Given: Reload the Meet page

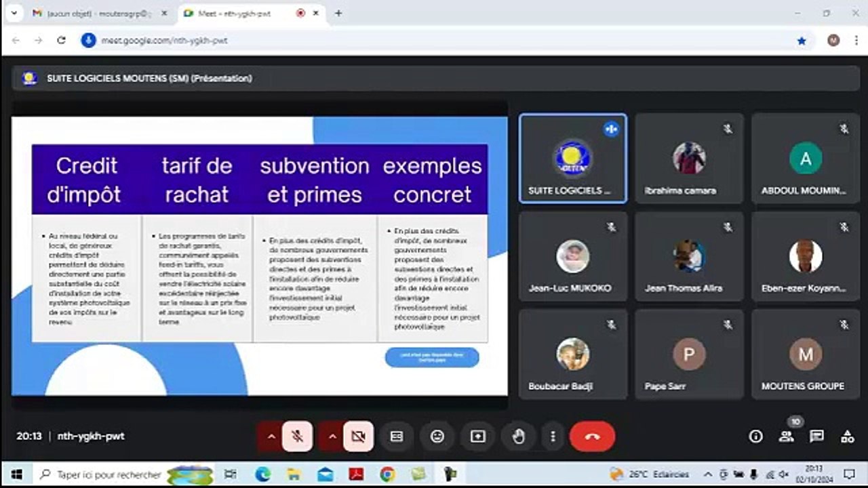Looking at the screenshot, I should pos(61,41).
